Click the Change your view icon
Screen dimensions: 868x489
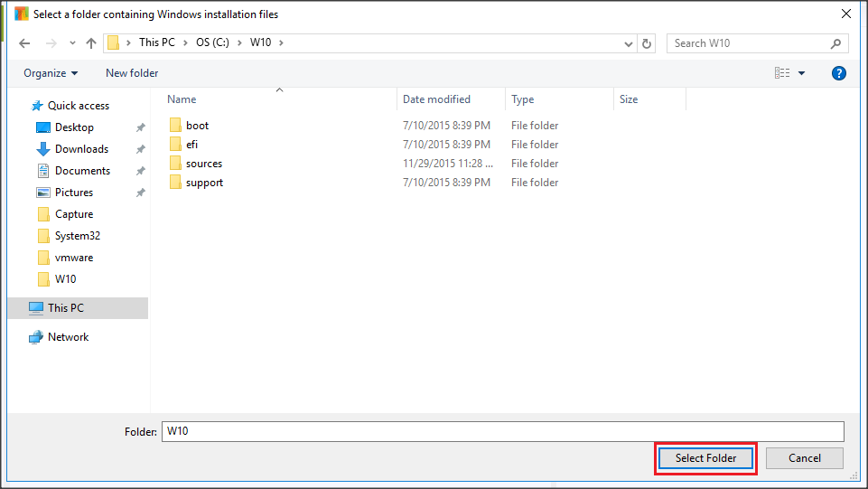(782, 73)
